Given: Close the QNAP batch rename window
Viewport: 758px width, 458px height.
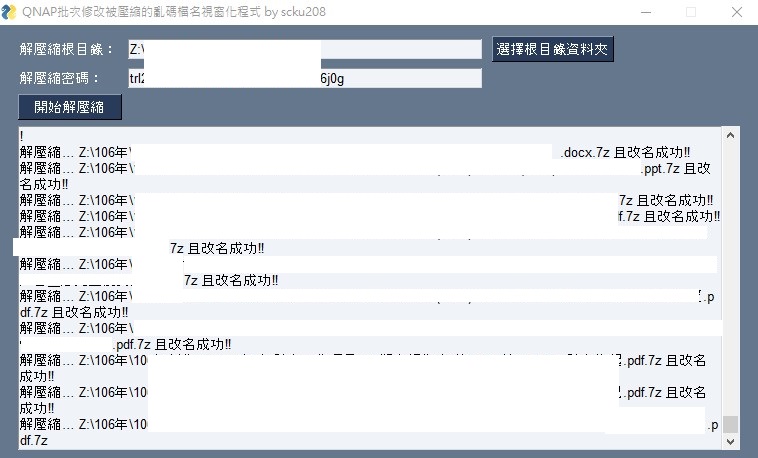Looking at the screenshot, I should (x=735, y=11).
